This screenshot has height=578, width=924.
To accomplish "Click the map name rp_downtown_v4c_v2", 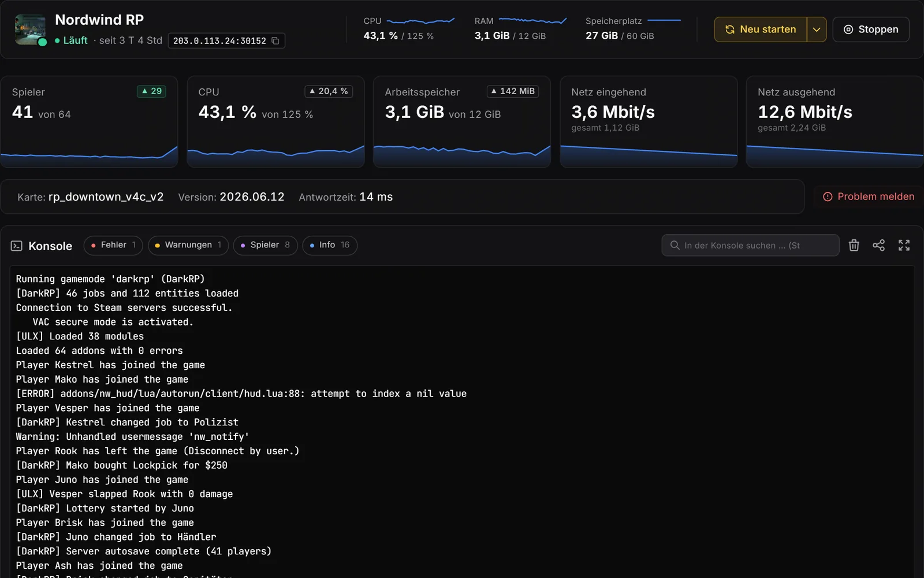I will click(106, 197).
